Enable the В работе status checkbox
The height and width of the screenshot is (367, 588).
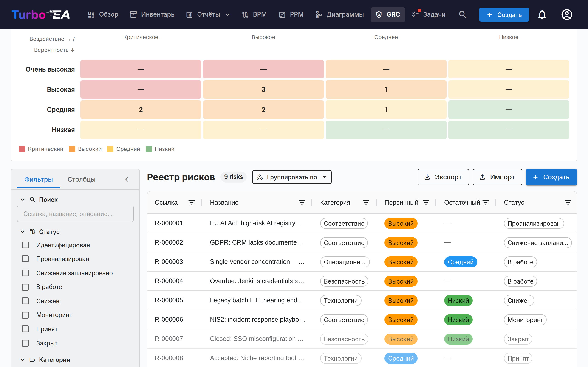(x=25, y=287)
